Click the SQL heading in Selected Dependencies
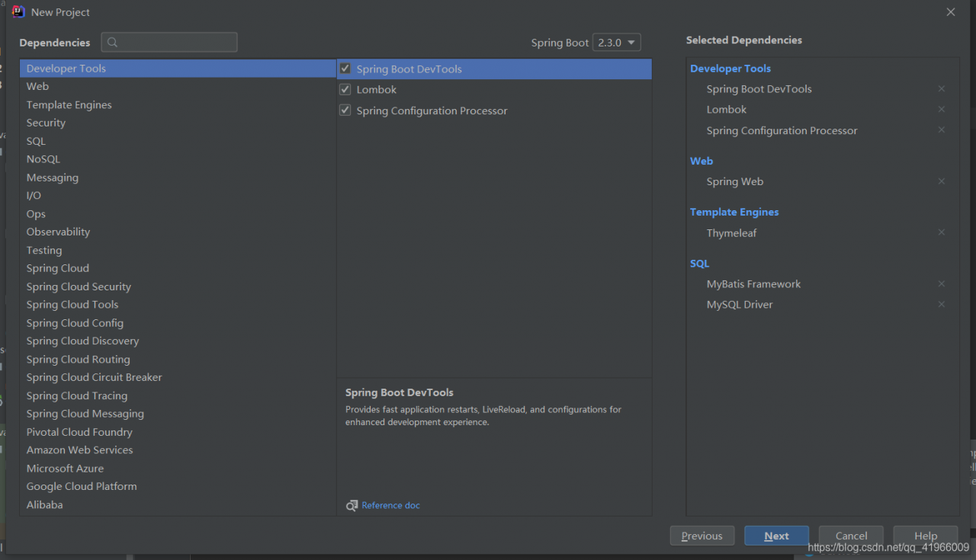Screen dimensions: 976x560 pos(699,264)
